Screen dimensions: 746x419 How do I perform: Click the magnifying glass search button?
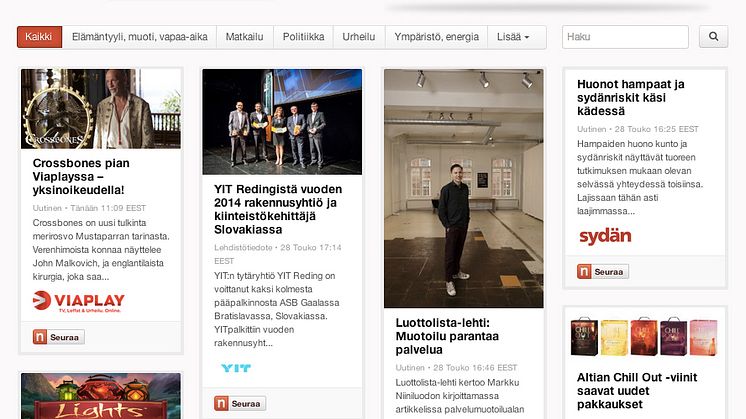pos(713,37)
